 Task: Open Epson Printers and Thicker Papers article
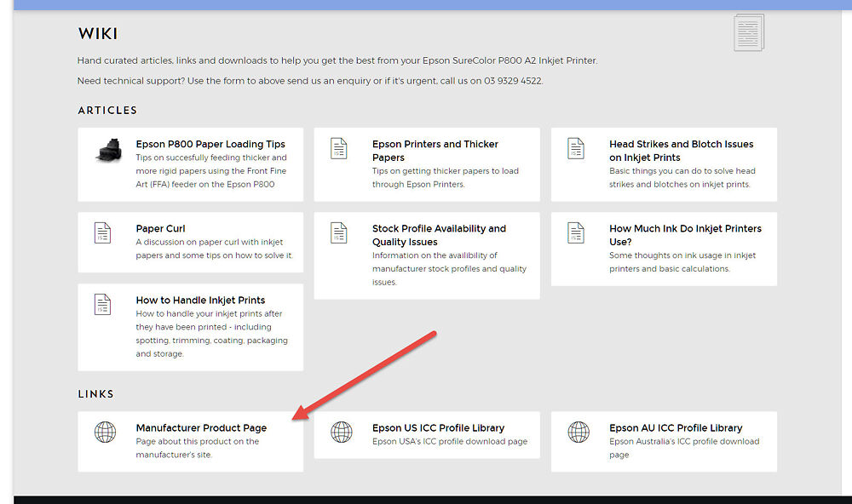435,151
